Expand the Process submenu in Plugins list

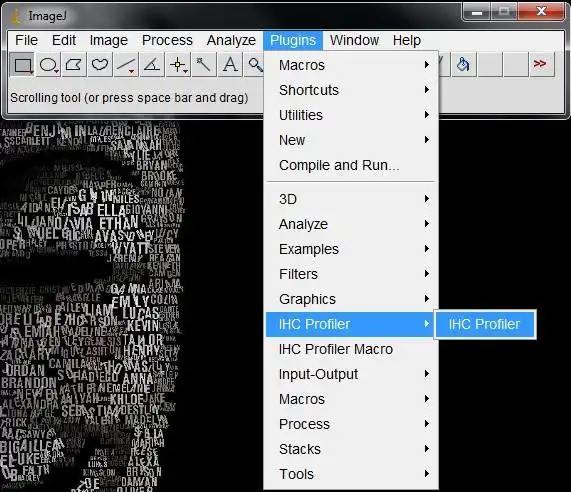[351, 424]
